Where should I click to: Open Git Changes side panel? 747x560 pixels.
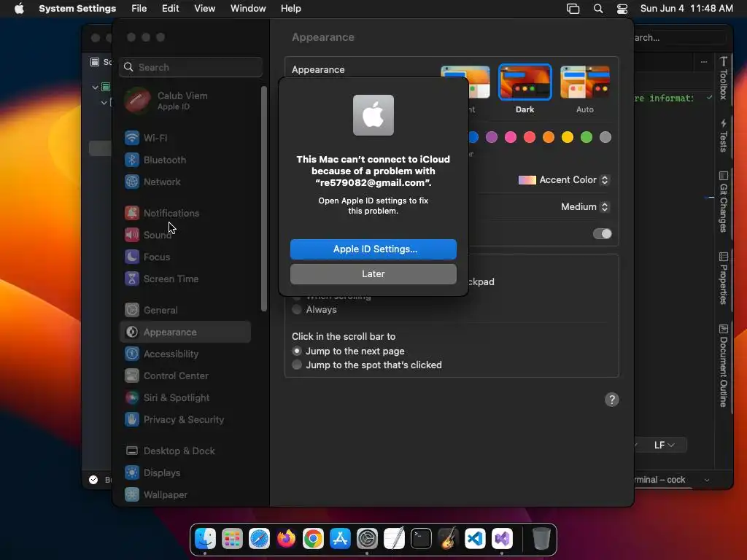724,202
